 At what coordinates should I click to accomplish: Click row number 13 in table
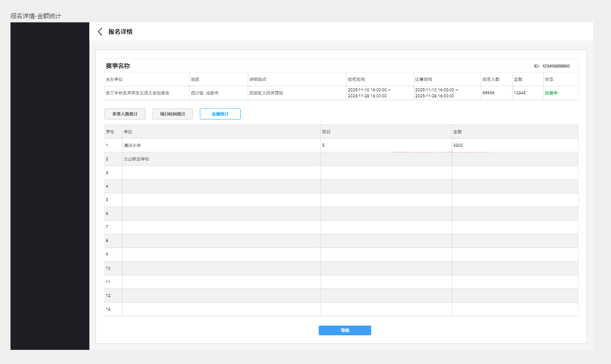coord(108,309)
